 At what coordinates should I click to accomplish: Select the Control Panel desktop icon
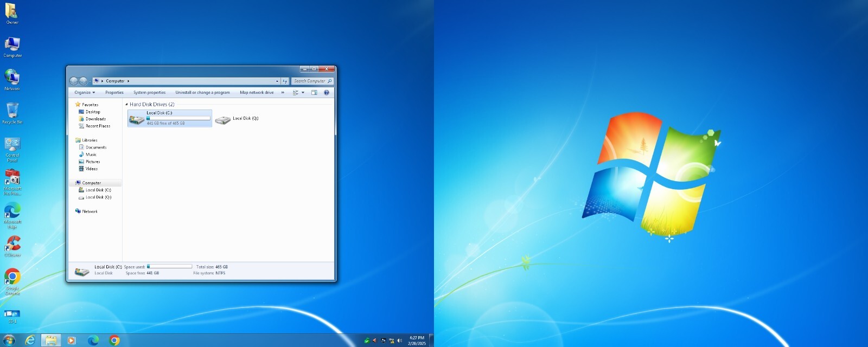pyautogui.click(x=12, y=149)
